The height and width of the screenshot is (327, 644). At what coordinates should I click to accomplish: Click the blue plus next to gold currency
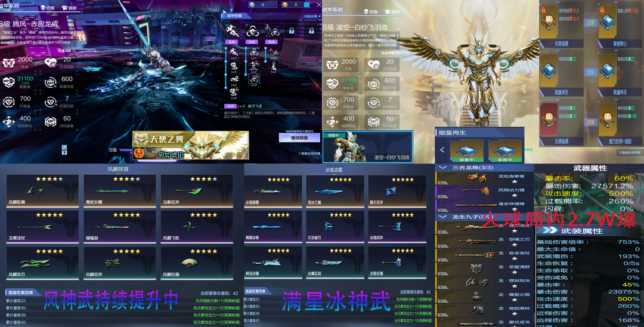[x=306, y=5]
